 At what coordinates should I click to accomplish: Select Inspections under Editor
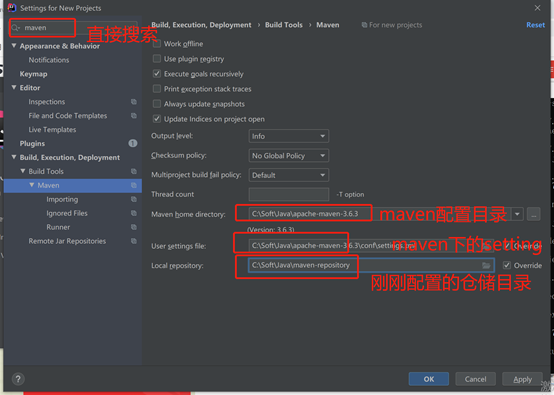pyautogui.click(x=47, y=102)
